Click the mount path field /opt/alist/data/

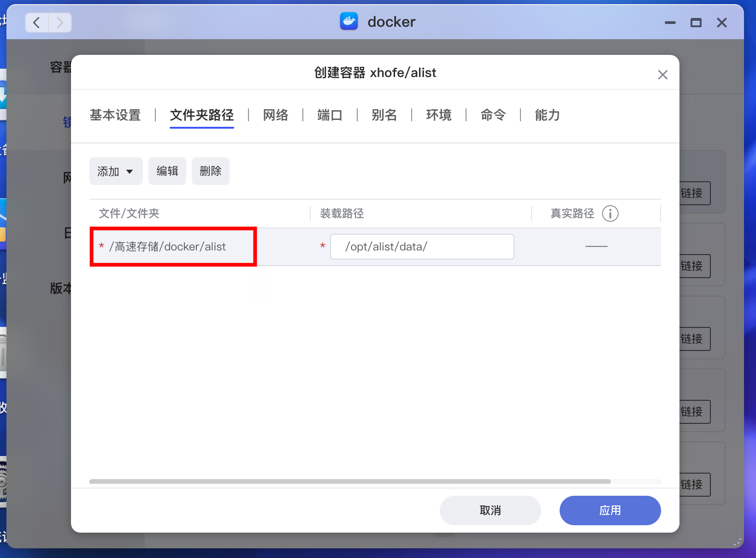click(422, 247)
